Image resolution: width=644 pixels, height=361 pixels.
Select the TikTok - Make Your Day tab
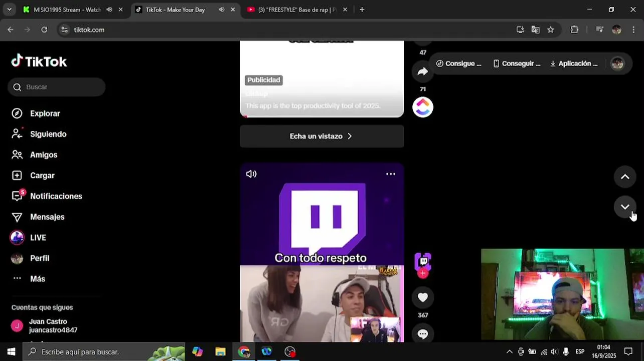[x=176, y=10]
